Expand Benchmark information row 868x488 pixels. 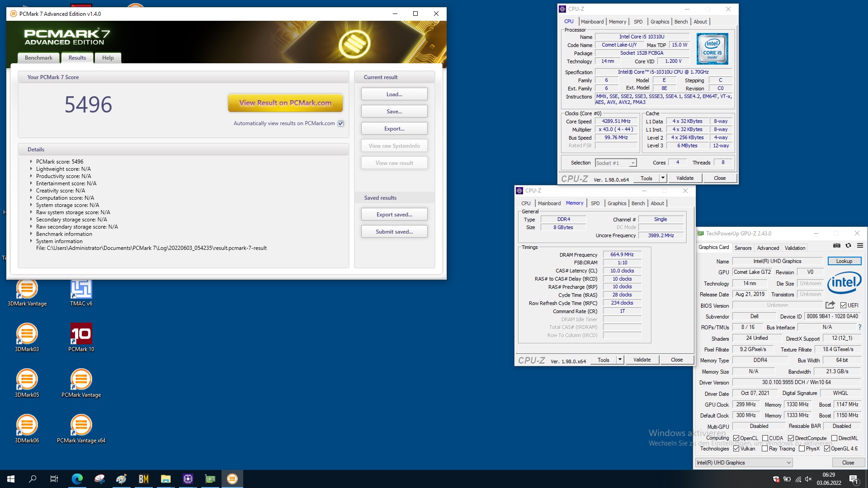31,234
